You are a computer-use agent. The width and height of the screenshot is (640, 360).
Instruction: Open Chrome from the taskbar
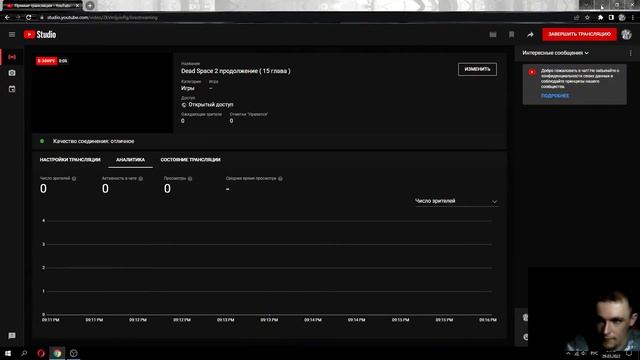pyautogui.click(x=57, y=353)
